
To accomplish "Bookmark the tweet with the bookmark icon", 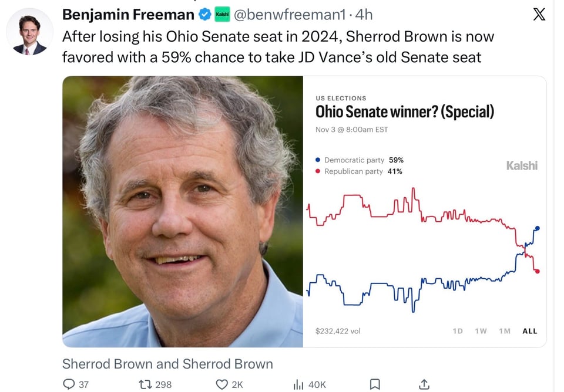I will (x=377, y=384).
